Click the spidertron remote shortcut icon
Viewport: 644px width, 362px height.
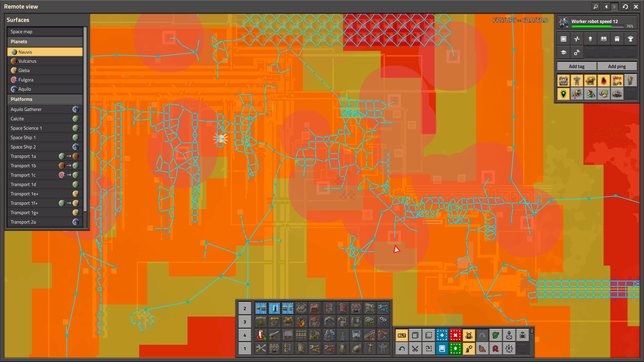pos(523,335)
